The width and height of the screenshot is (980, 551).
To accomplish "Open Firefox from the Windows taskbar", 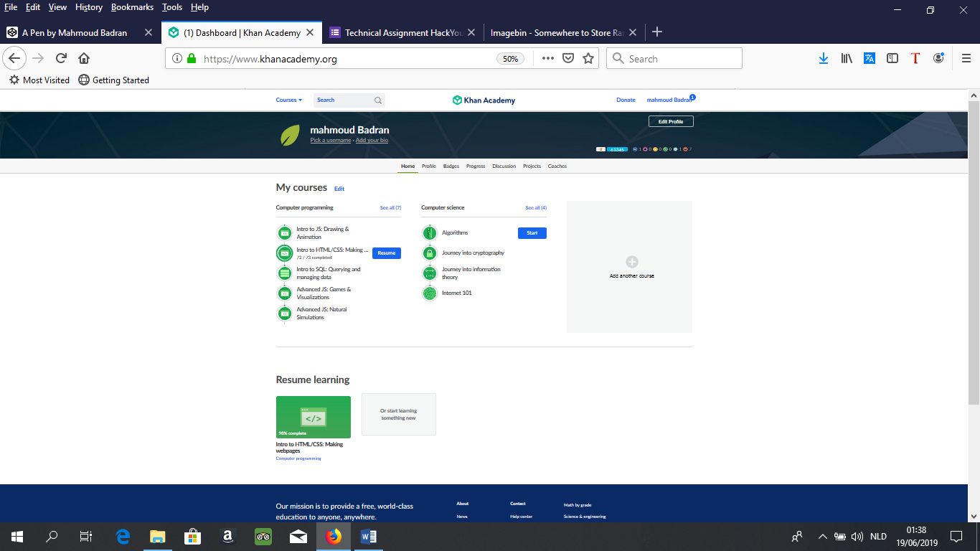I will point(334,536).
